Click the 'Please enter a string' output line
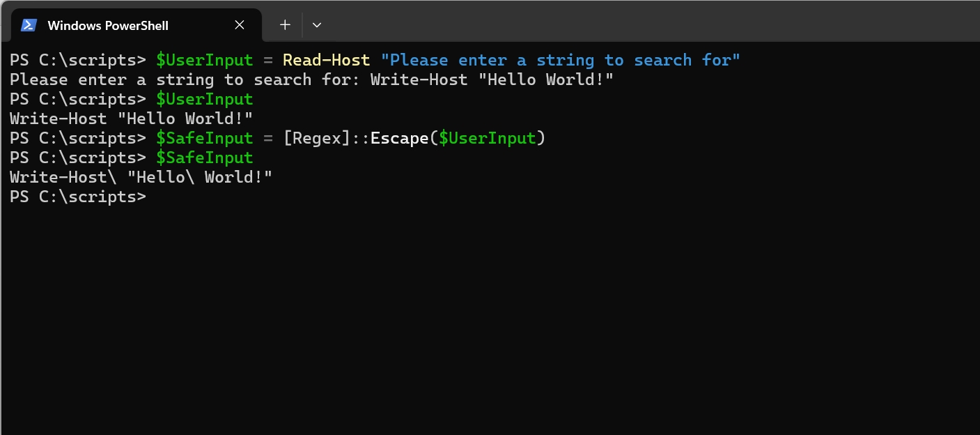 (x=312, y=79)
